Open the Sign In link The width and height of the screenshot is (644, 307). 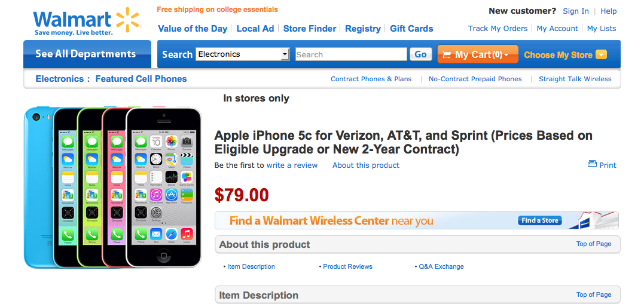pos(576,11)
